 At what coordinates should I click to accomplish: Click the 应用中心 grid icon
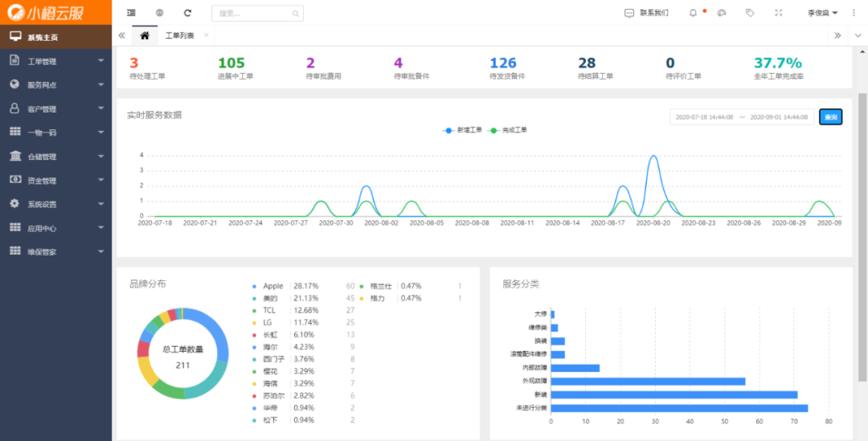coord(15,227)
